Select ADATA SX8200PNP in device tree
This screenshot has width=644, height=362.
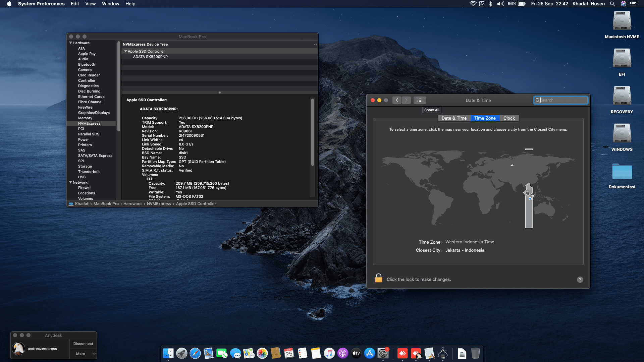tap(150, 57)
